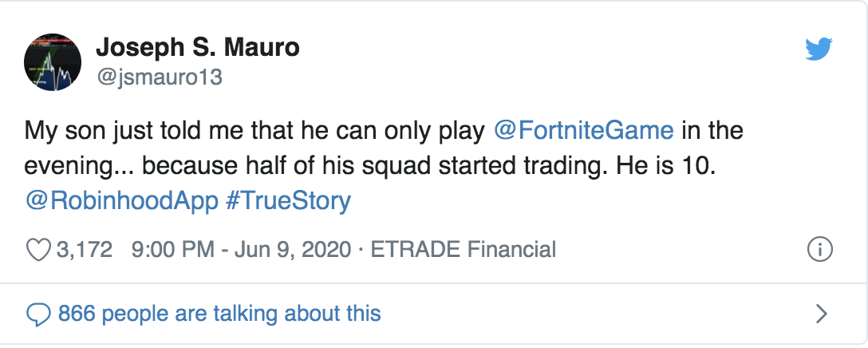The width and height of the screenshot is (868, 348).
Task: Follow the @RobinhoodApp mention link
Action: point(122,200)
